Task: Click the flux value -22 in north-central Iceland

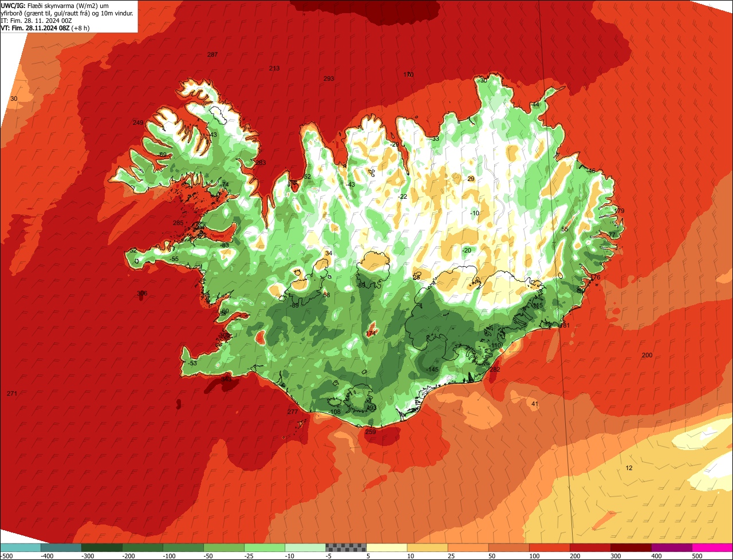Action: (x=402, y=196)
